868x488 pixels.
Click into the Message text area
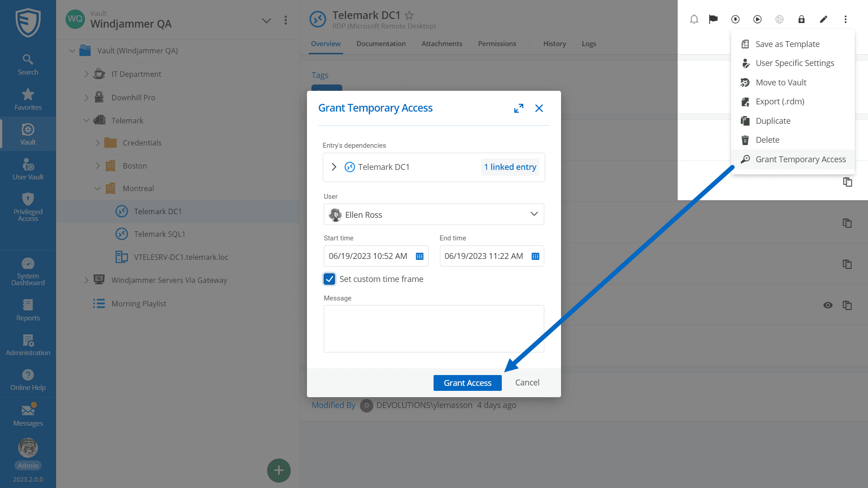(x=434, y=328)
